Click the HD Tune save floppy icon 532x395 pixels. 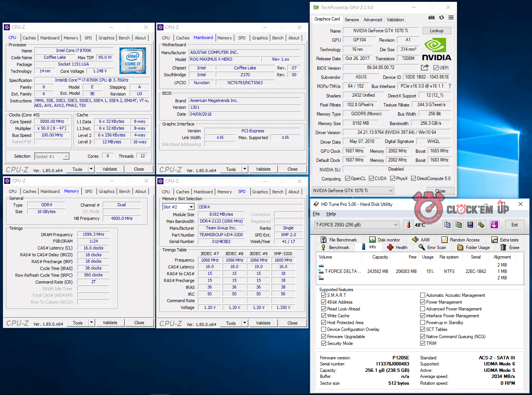[470, 225]
